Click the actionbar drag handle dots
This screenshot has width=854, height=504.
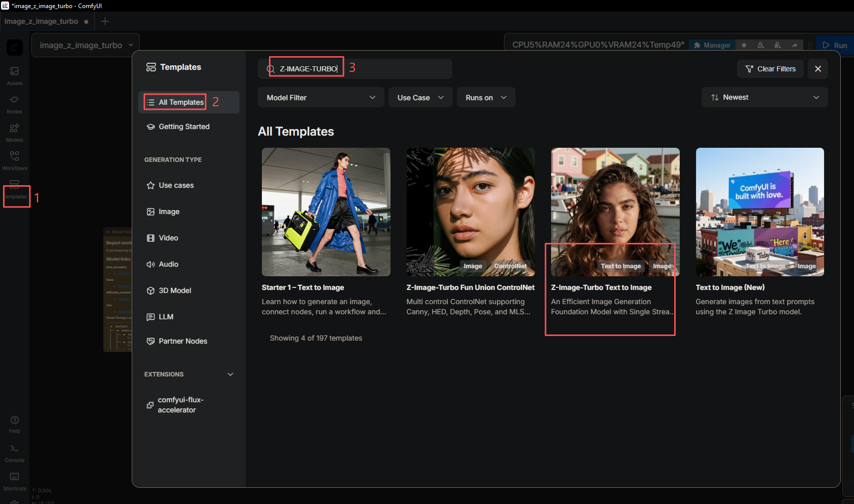pyautogui.click(x=810, y=45)
